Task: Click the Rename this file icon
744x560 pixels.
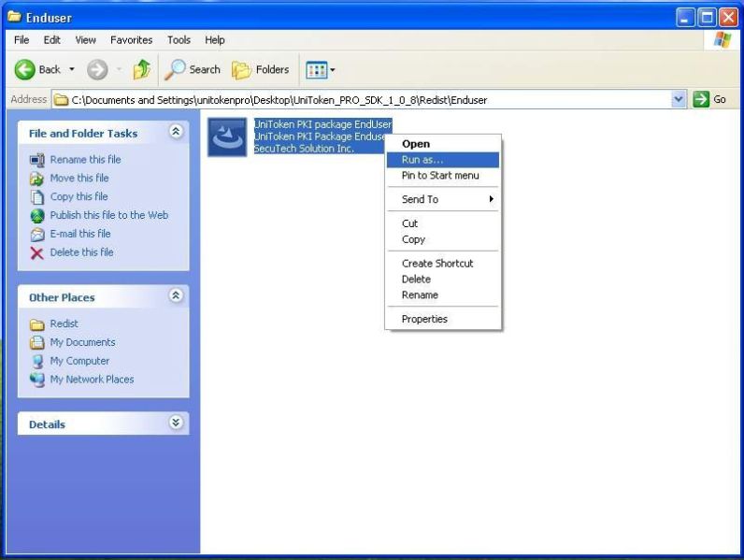Action: 37,160
